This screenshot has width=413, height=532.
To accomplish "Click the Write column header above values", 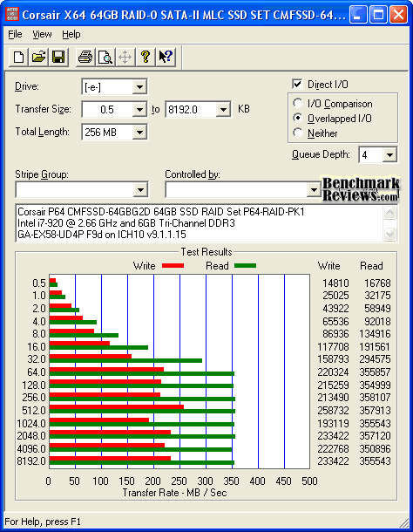I will pos(328,266).
